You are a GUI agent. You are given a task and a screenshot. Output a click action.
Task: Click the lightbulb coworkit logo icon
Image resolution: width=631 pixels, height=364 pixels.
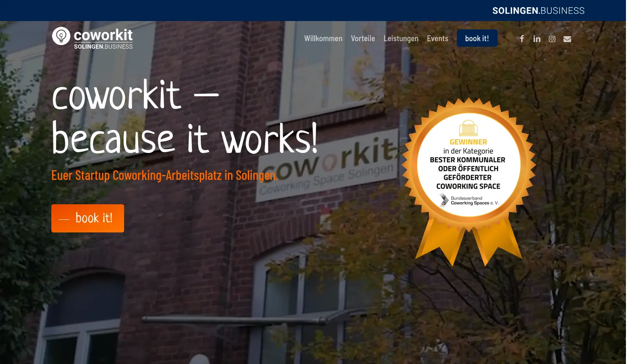61,36
